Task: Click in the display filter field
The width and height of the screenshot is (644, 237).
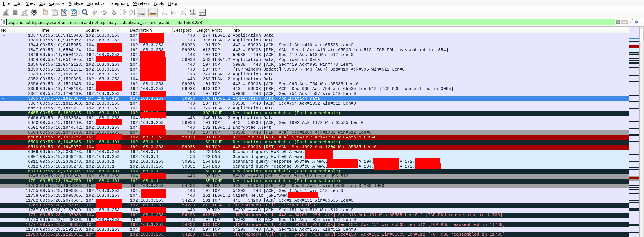Action: tap(311, 22)
